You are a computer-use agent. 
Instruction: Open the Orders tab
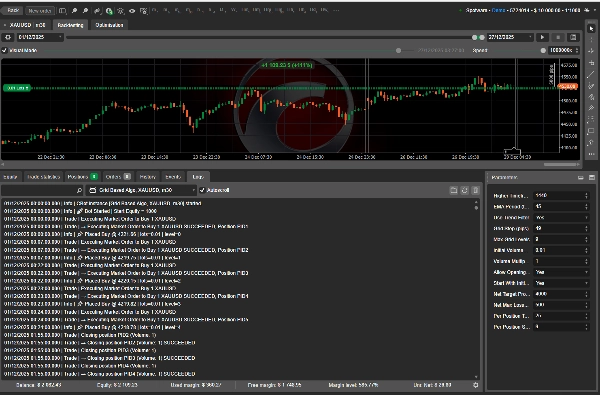click(x=118, y=177)
